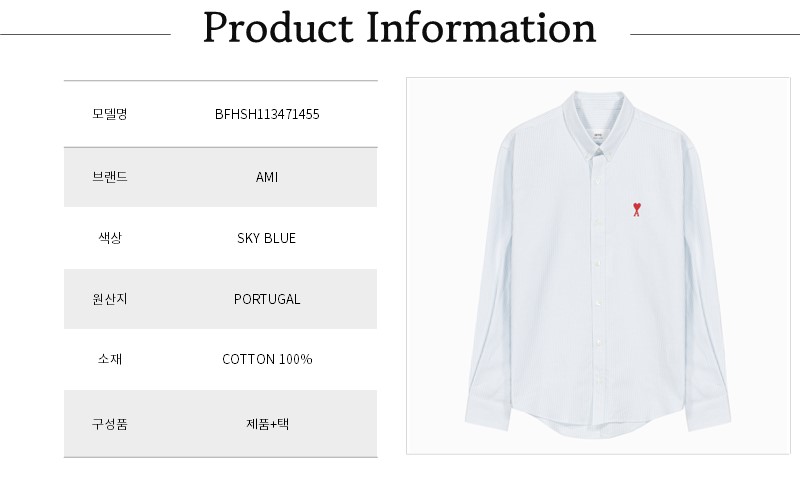
Task: Click the 원산지 label
Action: pyautogui.click(x=110, y=299)
